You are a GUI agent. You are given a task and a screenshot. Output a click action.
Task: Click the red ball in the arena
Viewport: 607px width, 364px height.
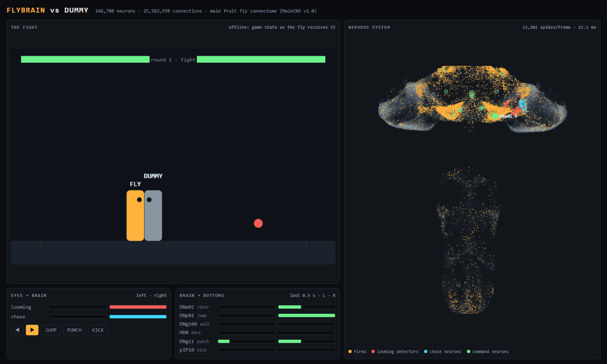coord(258,223)
